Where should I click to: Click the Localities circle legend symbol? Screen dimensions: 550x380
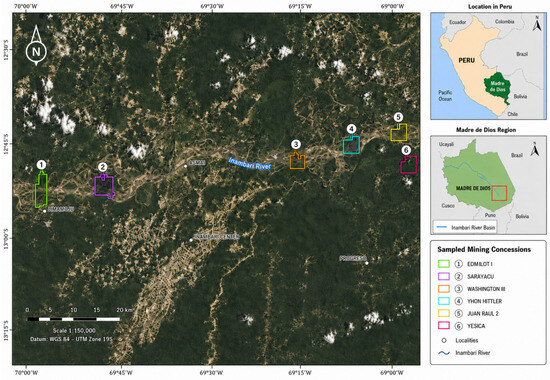444,340
